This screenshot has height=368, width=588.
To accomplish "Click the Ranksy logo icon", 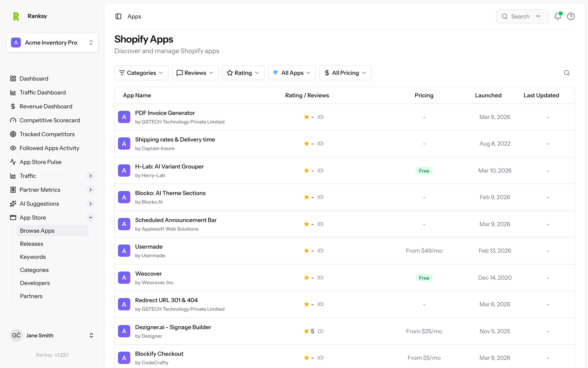I will pos(16,16).
